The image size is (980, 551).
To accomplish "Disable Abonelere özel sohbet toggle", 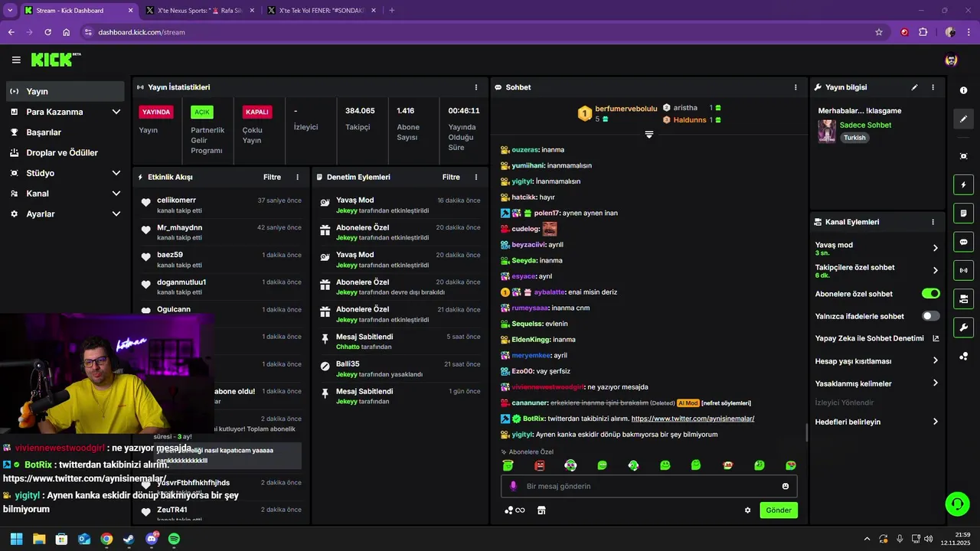I will pos(930,294).
